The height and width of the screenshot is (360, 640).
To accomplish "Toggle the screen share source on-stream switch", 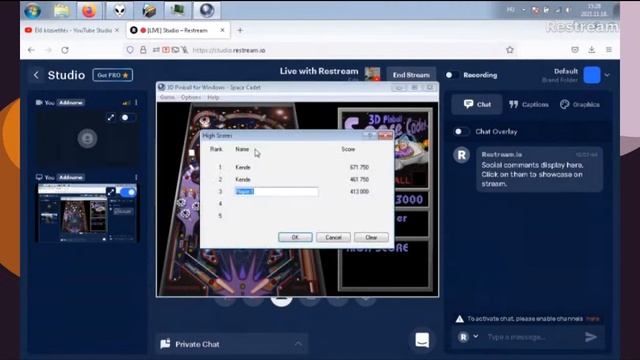I will point(128,192).
